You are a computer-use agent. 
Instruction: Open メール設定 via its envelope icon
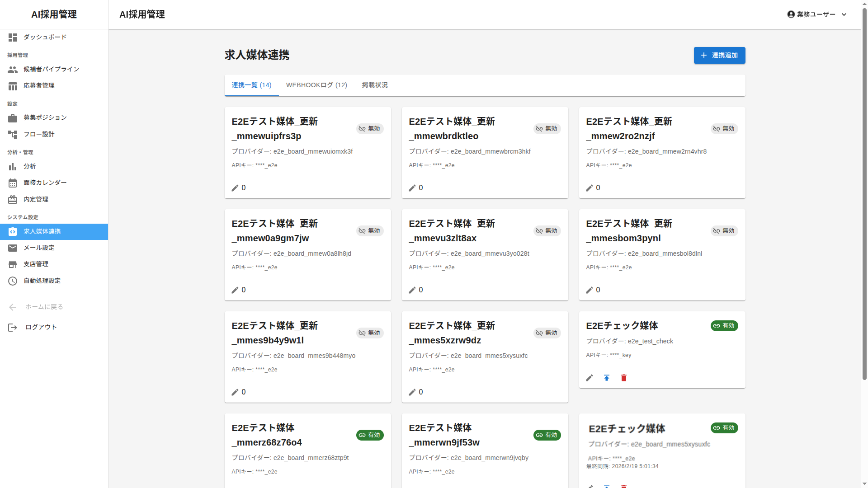click(x=13, y=248)
